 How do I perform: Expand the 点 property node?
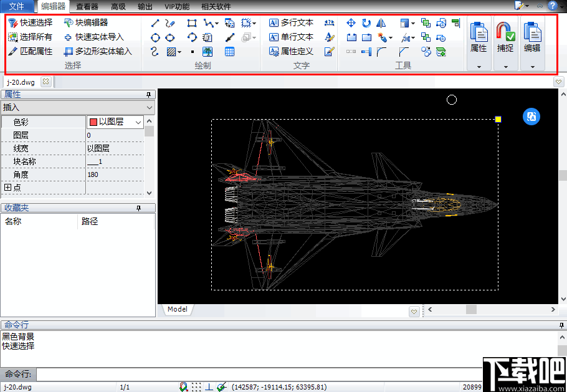(x=7, y=187)
